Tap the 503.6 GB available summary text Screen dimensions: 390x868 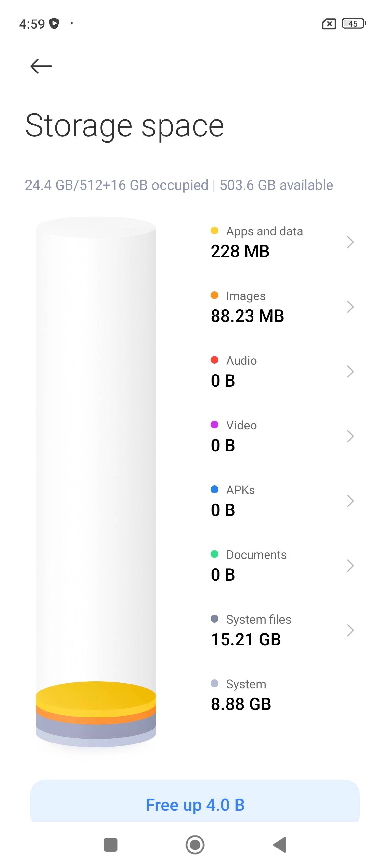tap(276, 185)
